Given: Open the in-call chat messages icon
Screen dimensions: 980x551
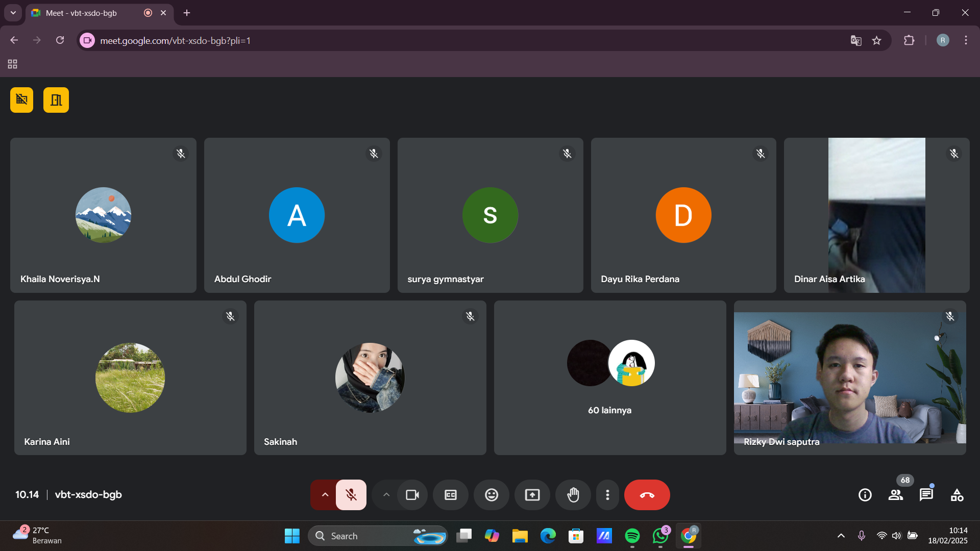Looking at the screenshot, I should pyautogui.click(x=926, y=495).
